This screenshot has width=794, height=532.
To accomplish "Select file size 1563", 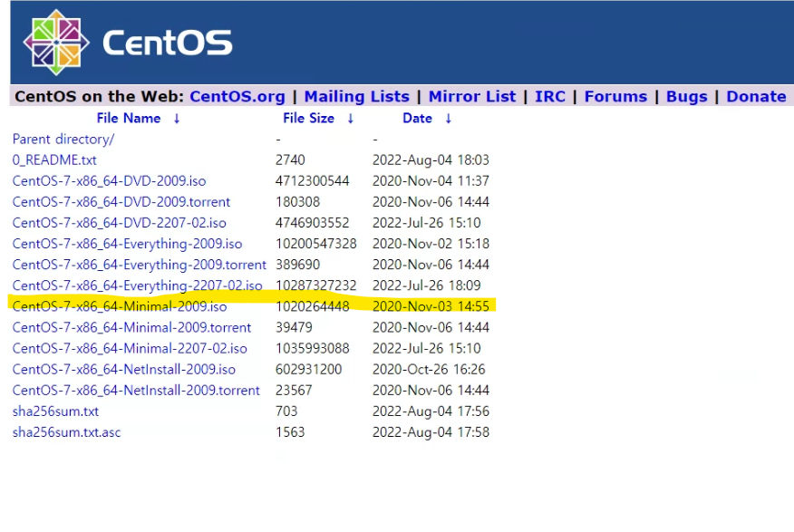I will pyautogui.click(x=290, y=432).
